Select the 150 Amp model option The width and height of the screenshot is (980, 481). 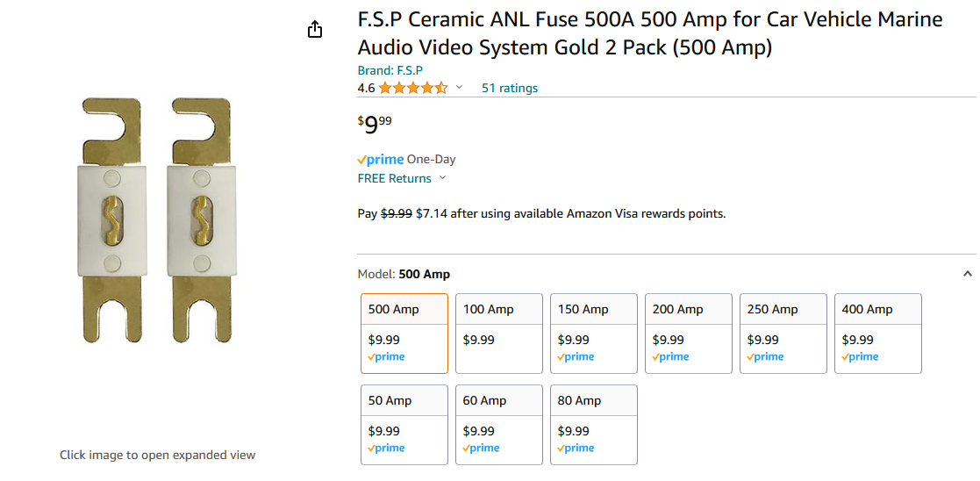click(594, 334)
